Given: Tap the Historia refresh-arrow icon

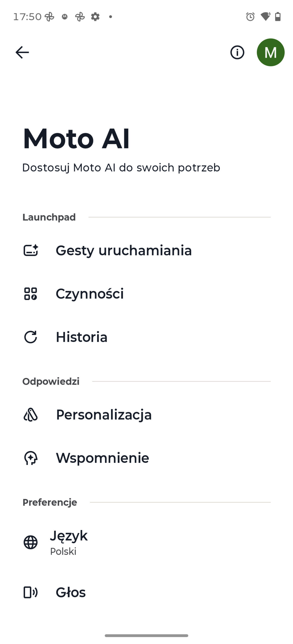Looking at the screenshot, I should (30, 337).
